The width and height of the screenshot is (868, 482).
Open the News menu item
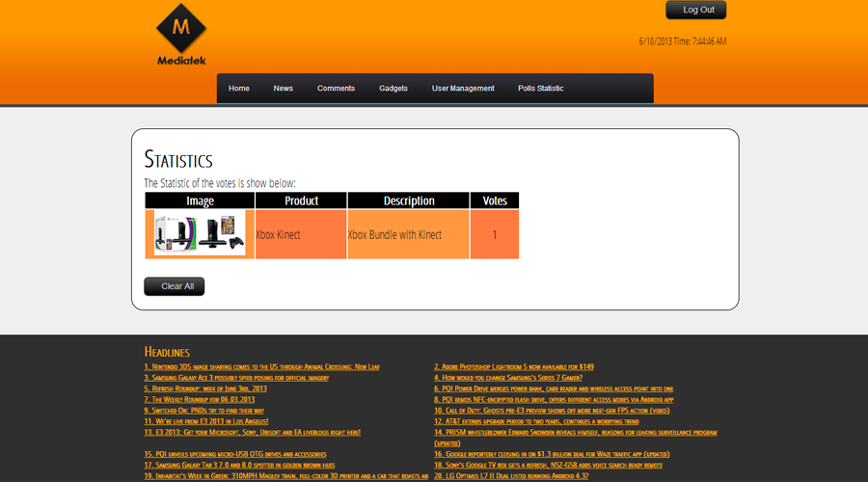283,88
